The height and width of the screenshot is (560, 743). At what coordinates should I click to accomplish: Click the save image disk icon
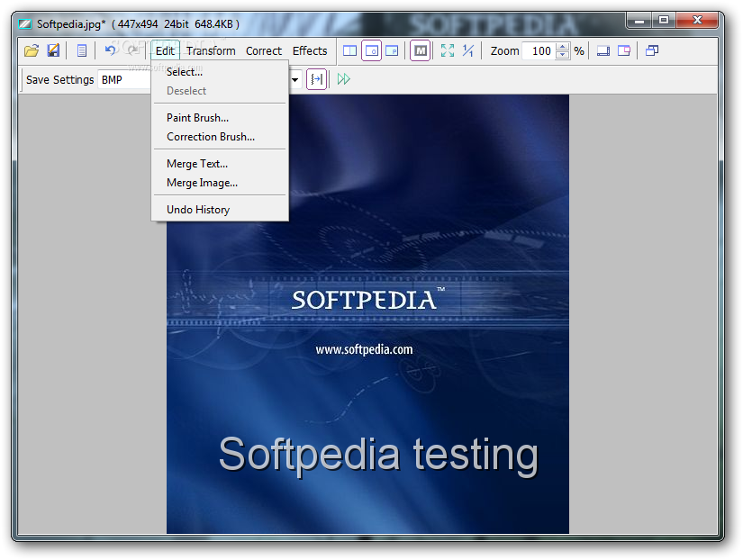[53, 50]
